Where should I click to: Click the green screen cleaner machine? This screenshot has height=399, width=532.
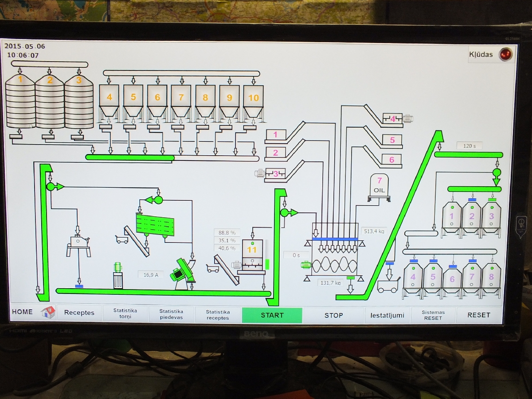click(155, 224)
